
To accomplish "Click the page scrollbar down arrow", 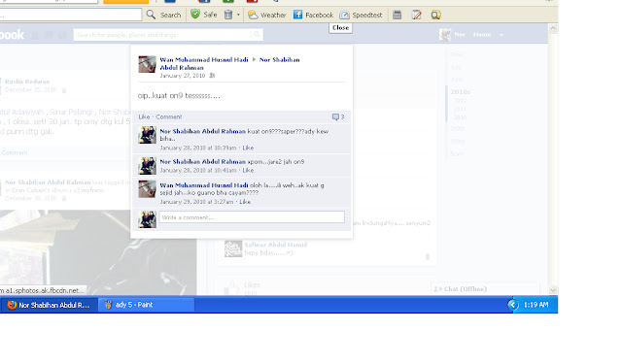I will [553, 290].
